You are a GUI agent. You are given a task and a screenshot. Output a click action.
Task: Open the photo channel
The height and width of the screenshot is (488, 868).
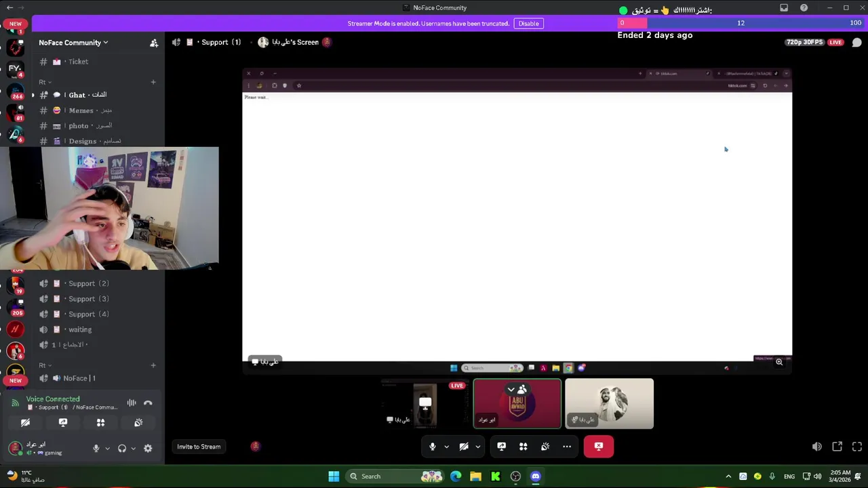tap(97, 126)
